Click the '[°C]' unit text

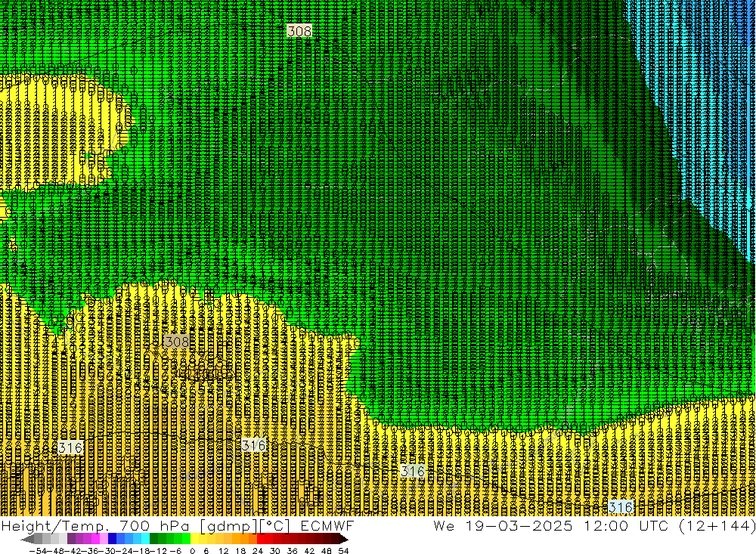click(x=275, y=526)
